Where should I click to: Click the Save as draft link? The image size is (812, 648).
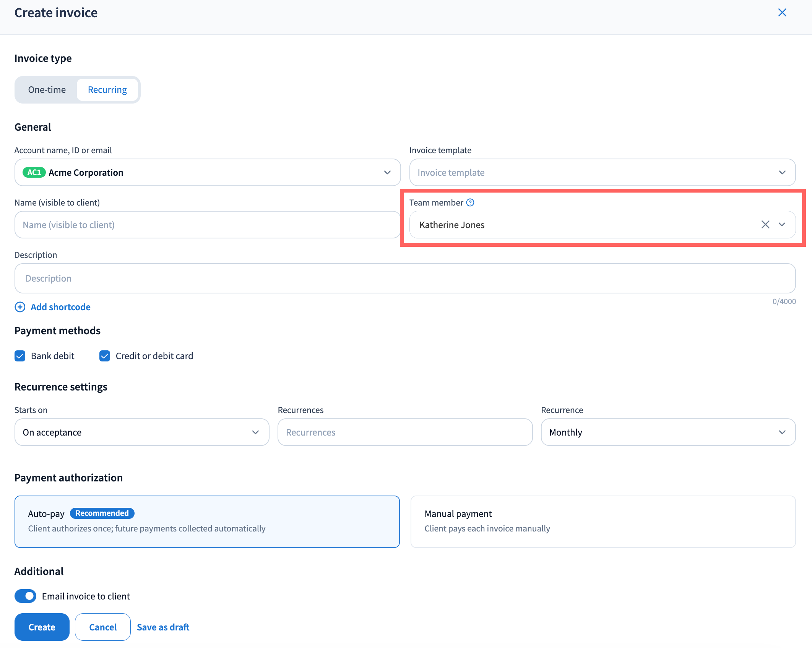coord(163,627)
